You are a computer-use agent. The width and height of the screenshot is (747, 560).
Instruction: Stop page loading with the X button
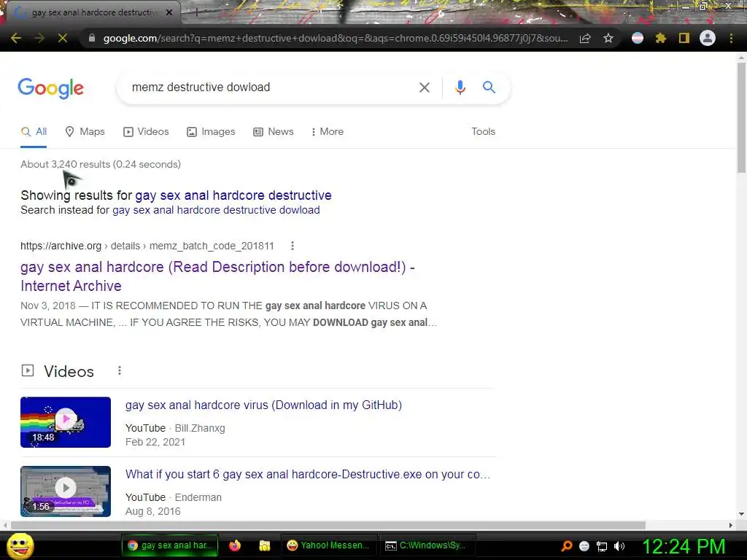(x=63, y=38)
